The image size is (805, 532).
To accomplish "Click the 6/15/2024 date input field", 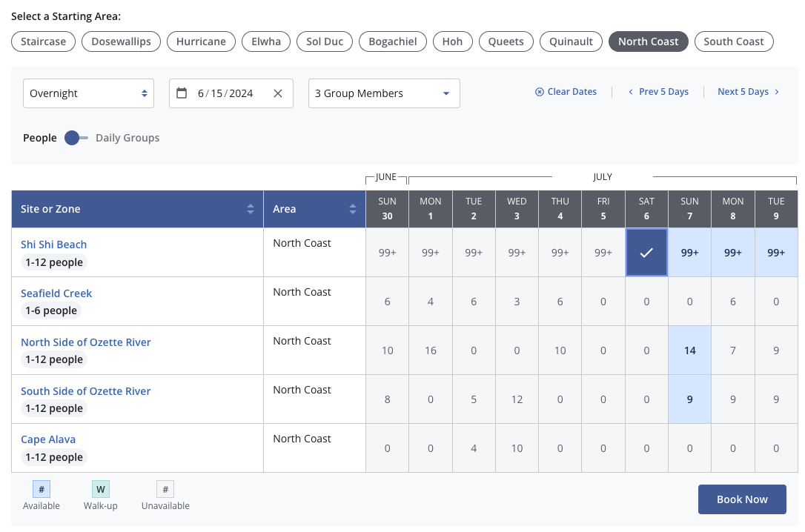I will coord(225,93).
